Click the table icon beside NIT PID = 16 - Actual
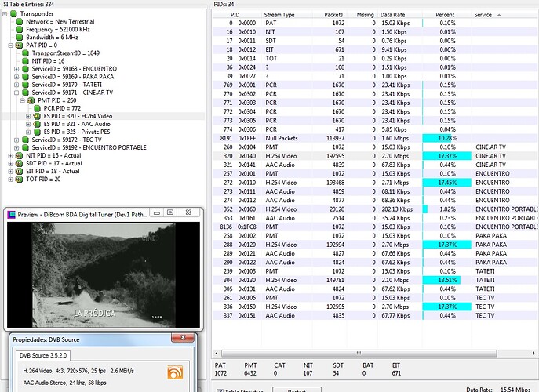The width and height of the screenshot is (539, 392). [x=20, y=156]
